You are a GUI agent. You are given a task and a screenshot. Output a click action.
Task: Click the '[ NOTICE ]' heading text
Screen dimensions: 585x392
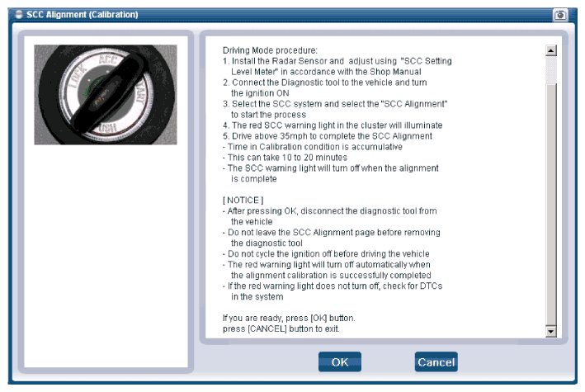(243, 200)
